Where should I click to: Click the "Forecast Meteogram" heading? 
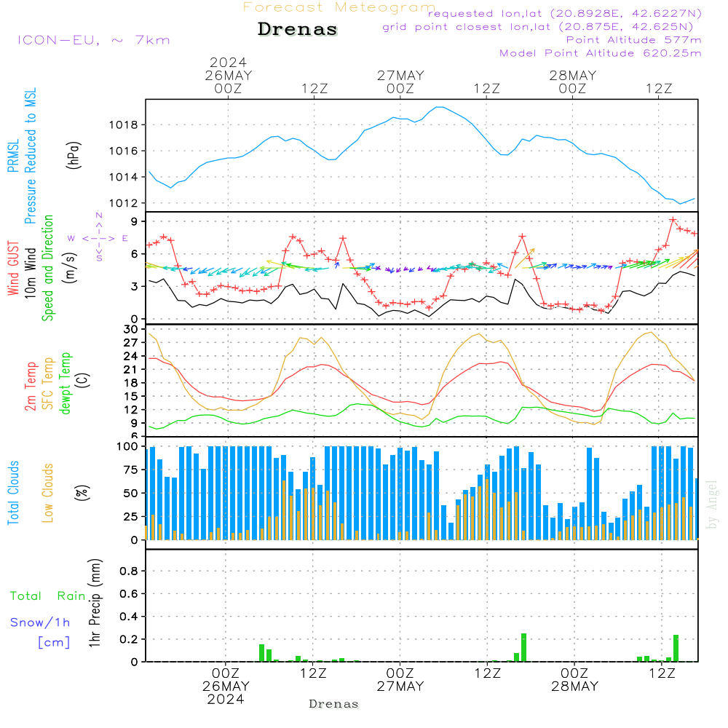point(339,7)
